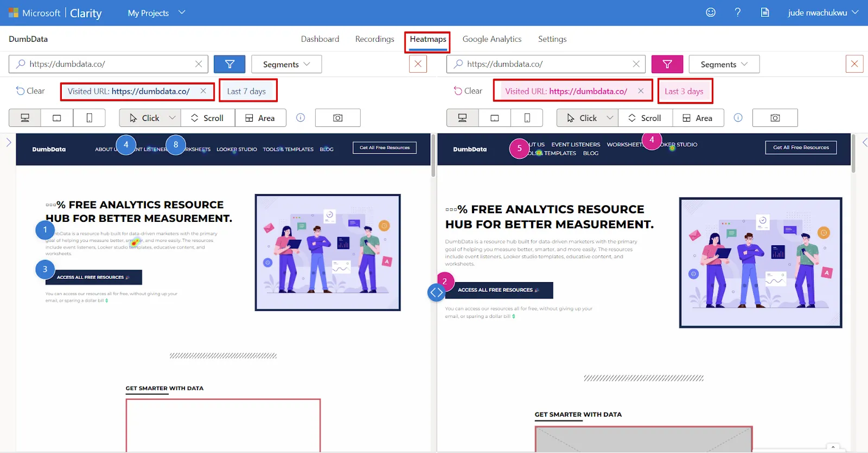
Task: Click the right URL search field
Action: [546, 64]
